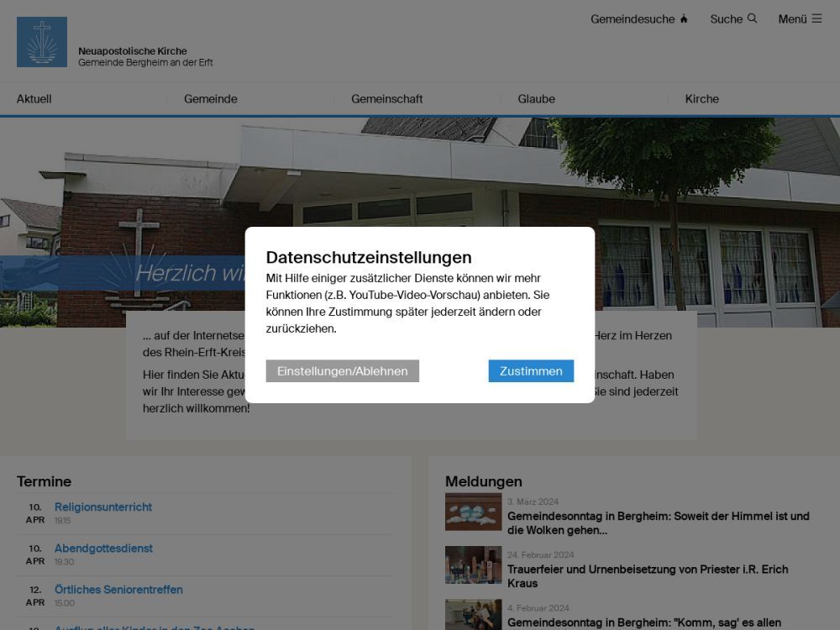Click the 4. Februar news thumbnail

coord(473,614)
